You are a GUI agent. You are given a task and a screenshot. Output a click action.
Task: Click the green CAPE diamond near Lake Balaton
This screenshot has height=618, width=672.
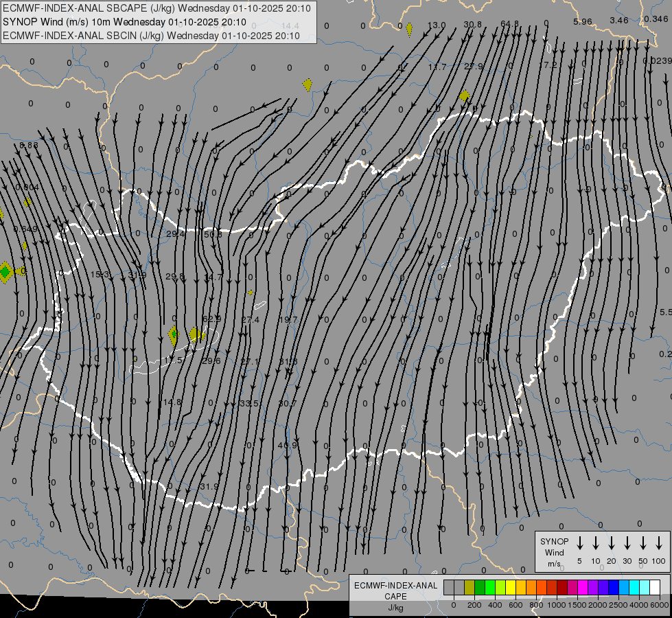173,335
